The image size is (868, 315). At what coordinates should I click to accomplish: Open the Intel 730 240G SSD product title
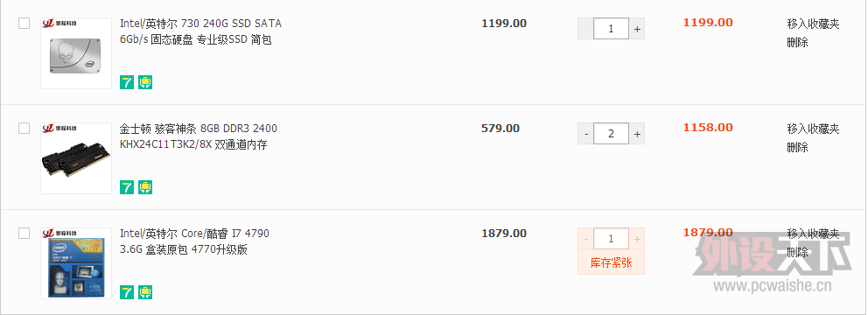[x=201, y=31]
